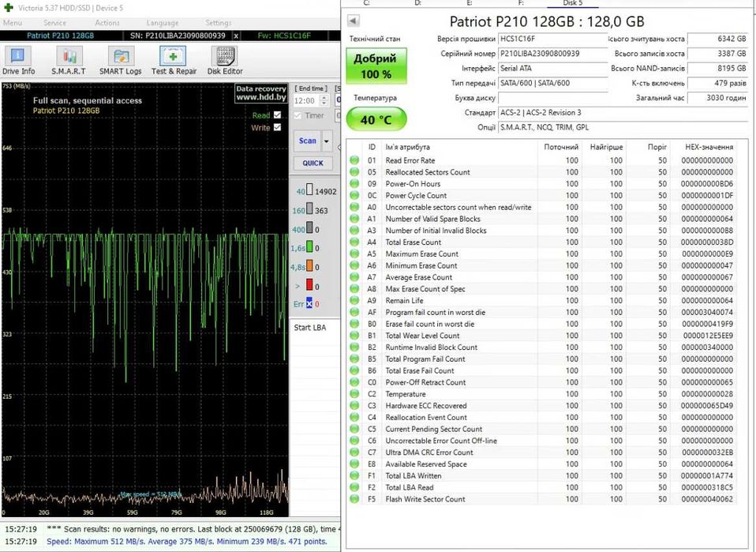Click the orange 4,8s block swatch

tap(309, 266)
